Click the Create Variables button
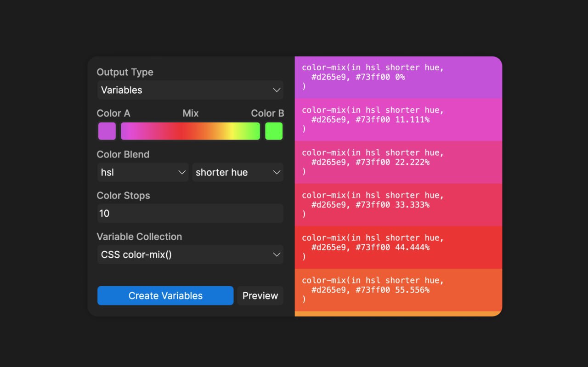588x367 pixels. (x=165, y=296)
